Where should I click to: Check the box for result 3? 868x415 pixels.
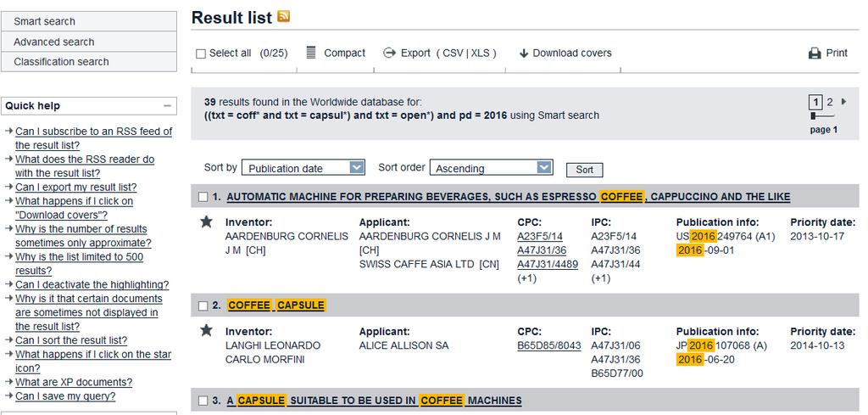(x=203, y=401)
